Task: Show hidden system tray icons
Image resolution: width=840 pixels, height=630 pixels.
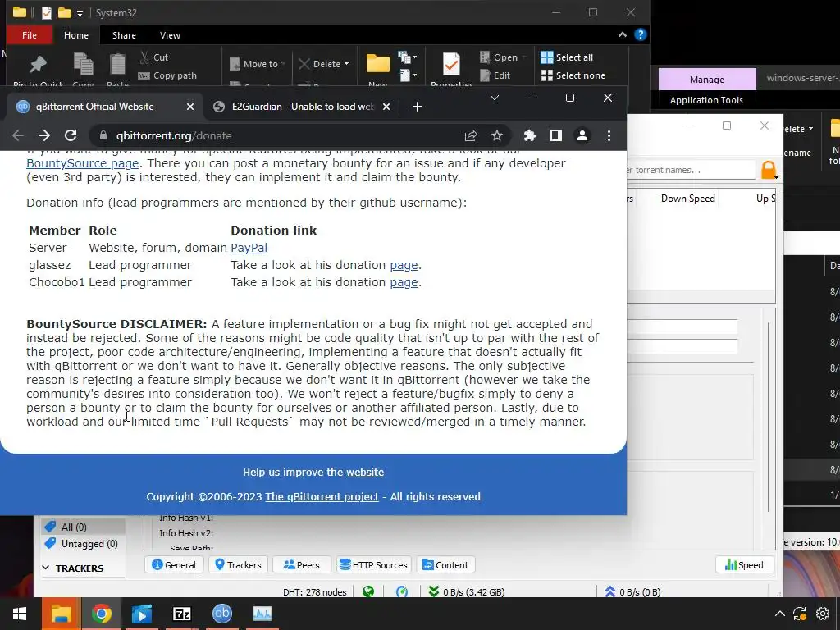Action: (x=779, y=614)
